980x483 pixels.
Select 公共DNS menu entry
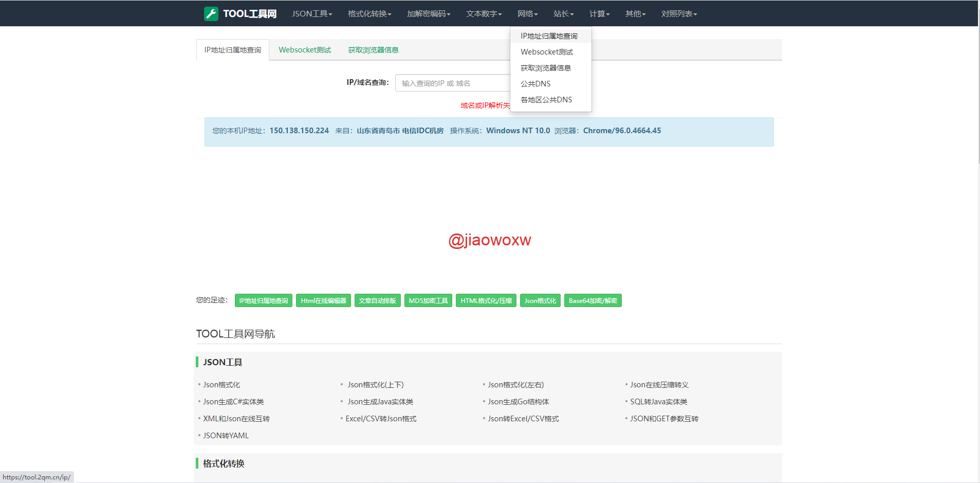(x=551, y=84)
